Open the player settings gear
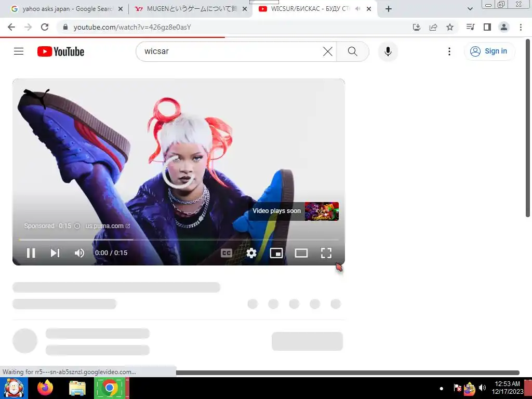532x399 pixels. point(251,253)
